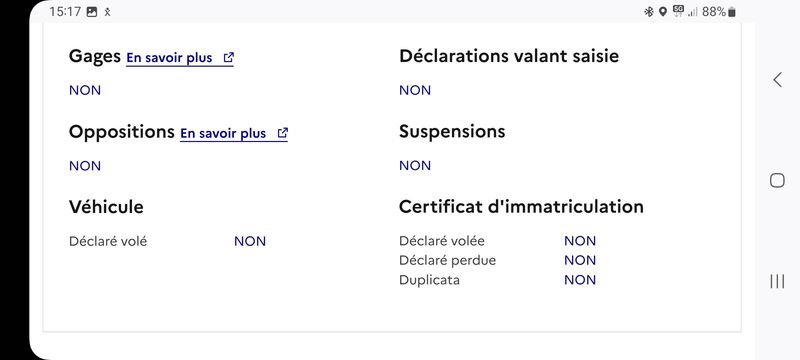Click external-link icon beside Gages link

[229, 57]
